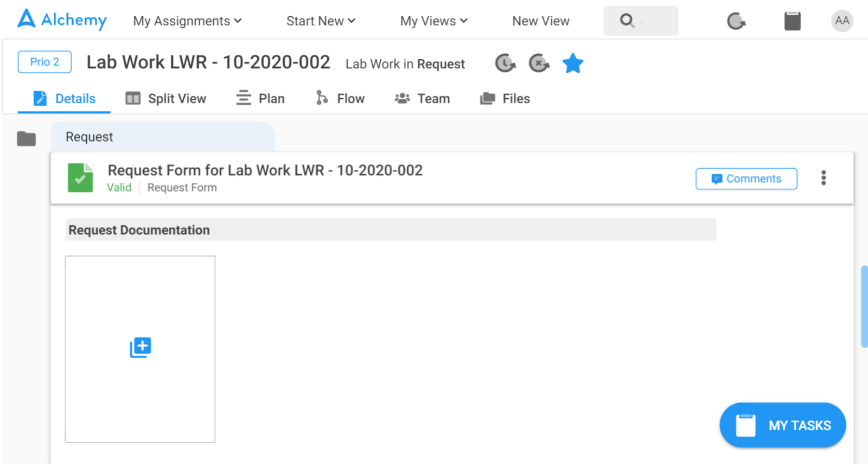Click the cancel circular icon beside title

539,63
